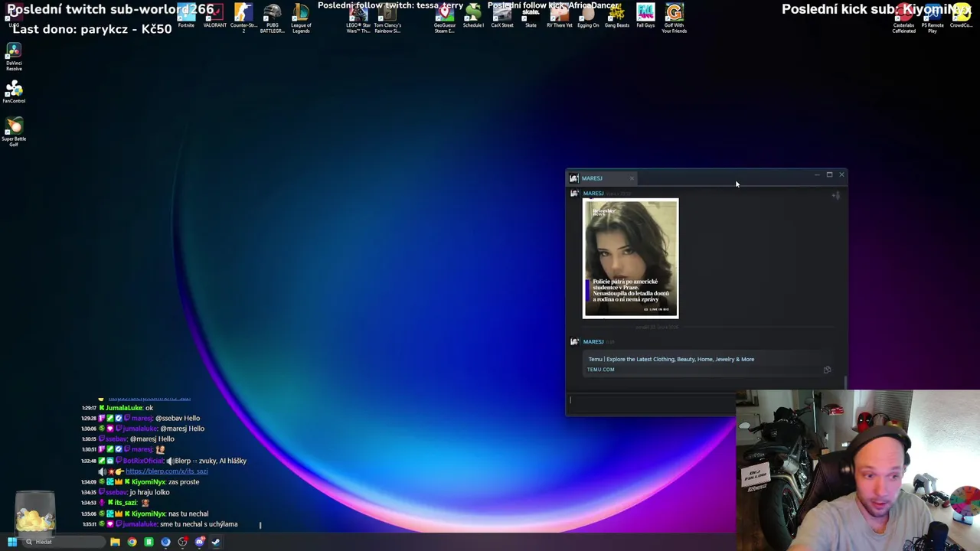Launch the VALORANT desktop icon
980x551 pixels.
click(215, 15)
